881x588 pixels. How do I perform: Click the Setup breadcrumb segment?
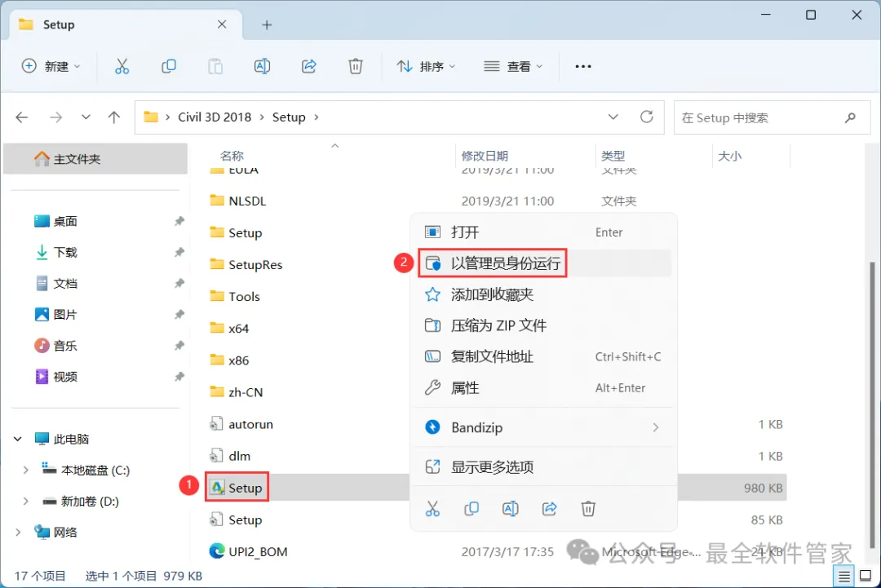click(x=289, y=117)
